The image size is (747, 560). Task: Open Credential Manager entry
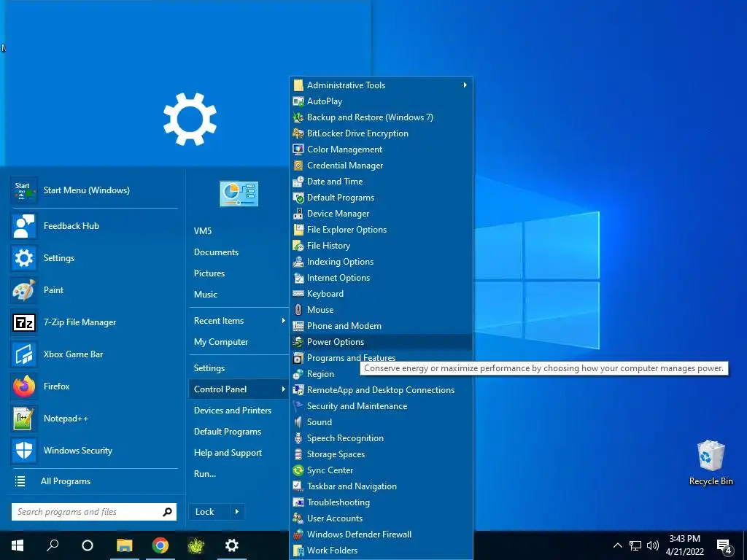point(381,166)
